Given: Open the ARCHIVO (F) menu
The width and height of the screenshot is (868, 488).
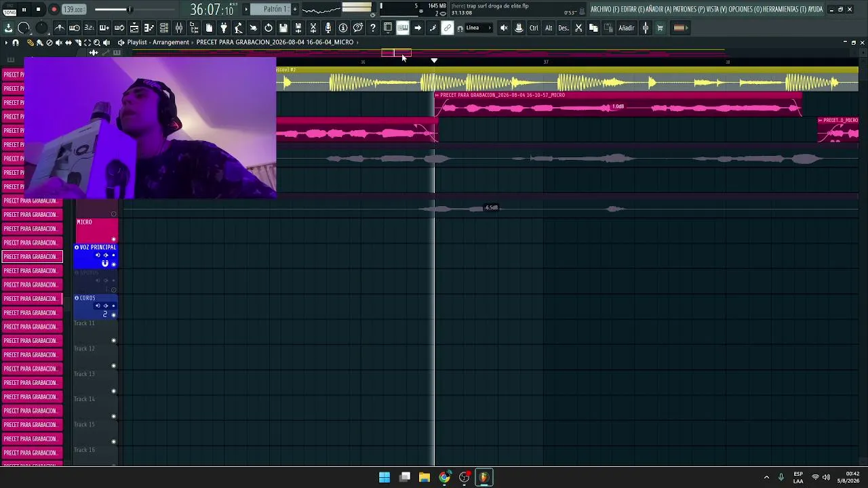Looking at the screenshot, I should click(x=604, y=9).
